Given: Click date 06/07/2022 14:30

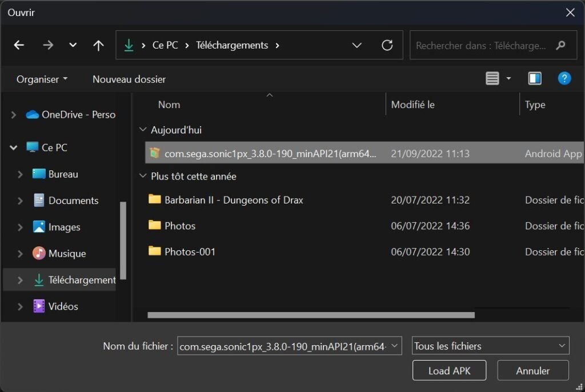Looking at the screenshot, I should [430, 251].
